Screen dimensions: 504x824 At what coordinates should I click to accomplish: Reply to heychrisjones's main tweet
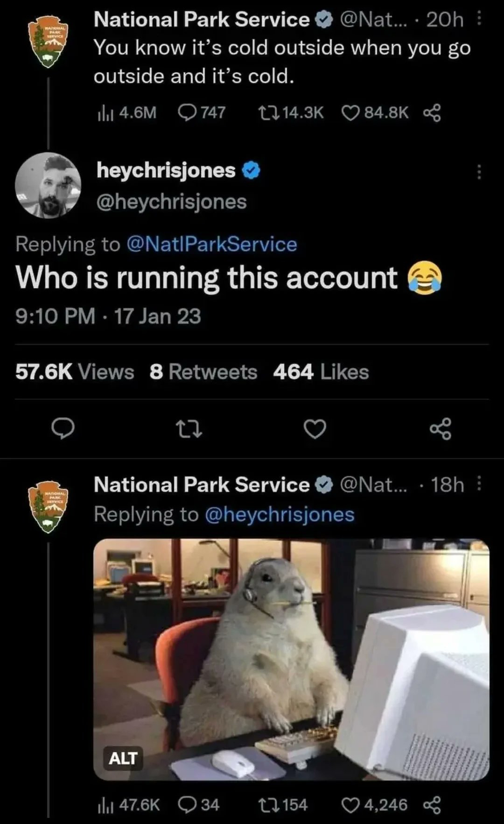(63, 428)
